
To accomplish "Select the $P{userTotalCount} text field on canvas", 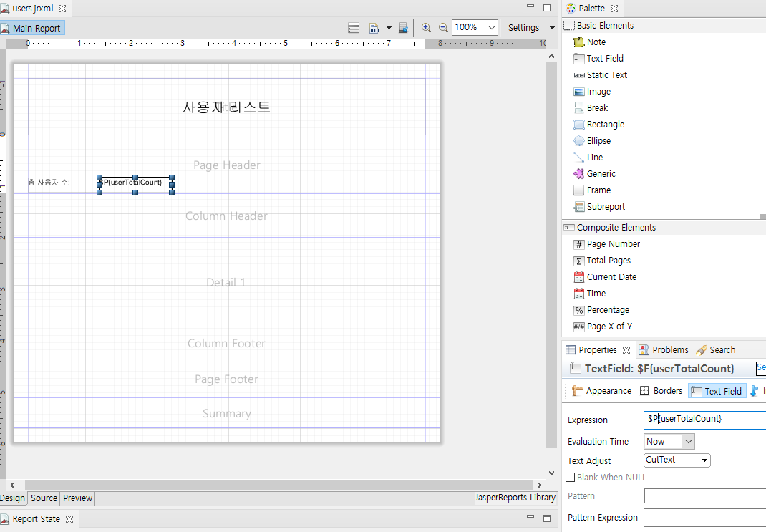I will click(136, 185).
